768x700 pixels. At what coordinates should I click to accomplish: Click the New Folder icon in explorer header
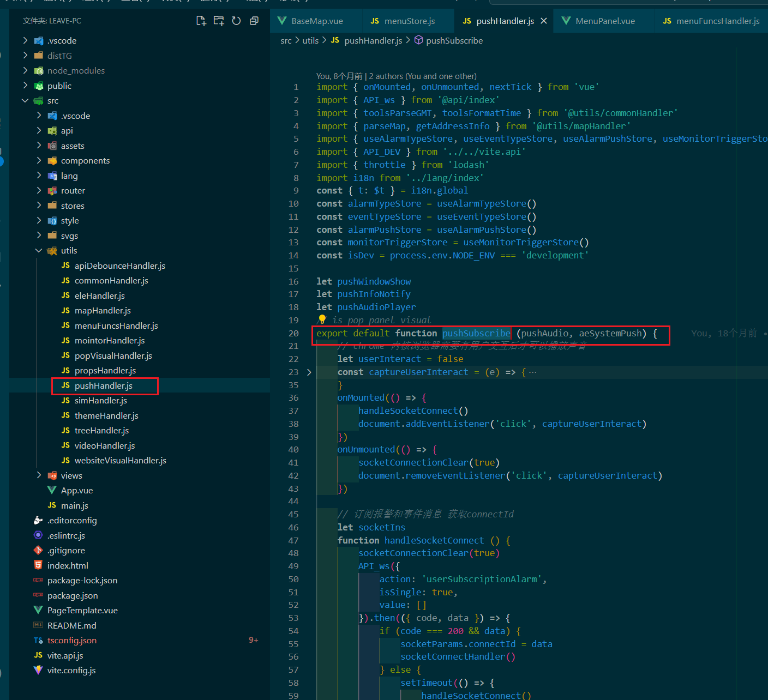coord(219,21)
